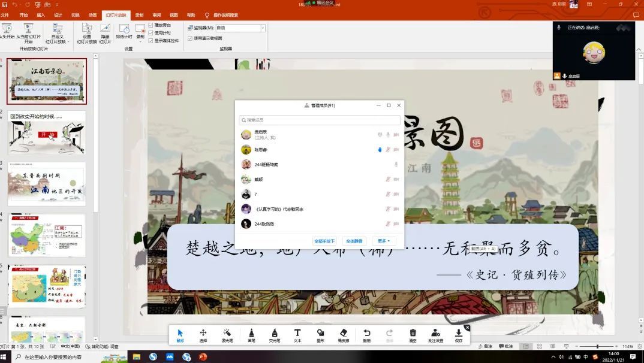Click the 搜索成员 search field
The image size is (644, 363).
pyautogui.click(x=319, y=120)
